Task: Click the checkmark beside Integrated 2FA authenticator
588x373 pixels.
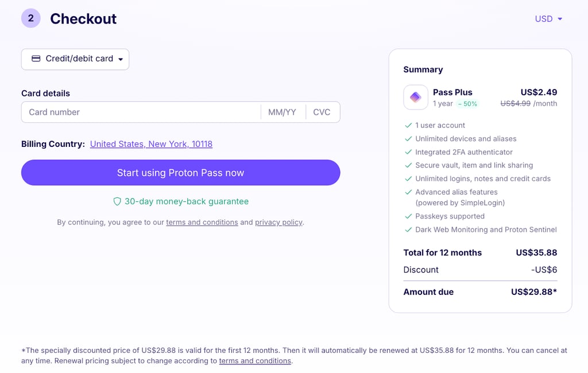Action: (x=408, y=152)
